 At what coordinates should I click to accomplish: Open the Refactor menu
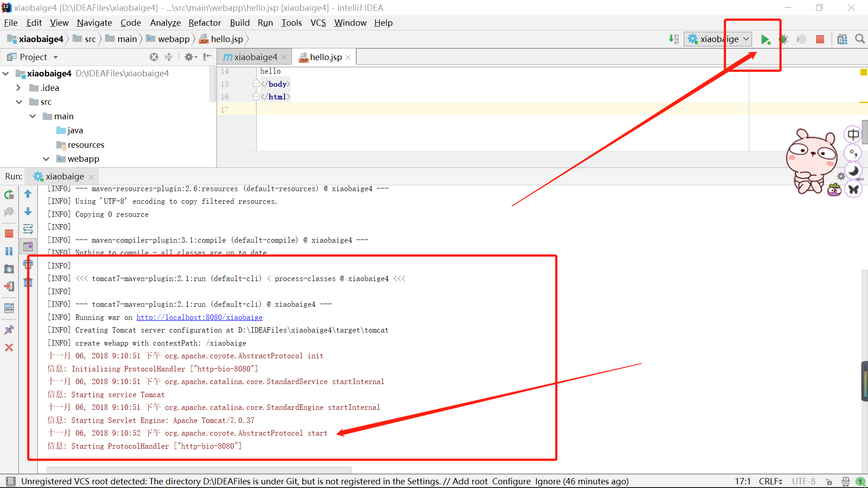click(x=204, y=23)
